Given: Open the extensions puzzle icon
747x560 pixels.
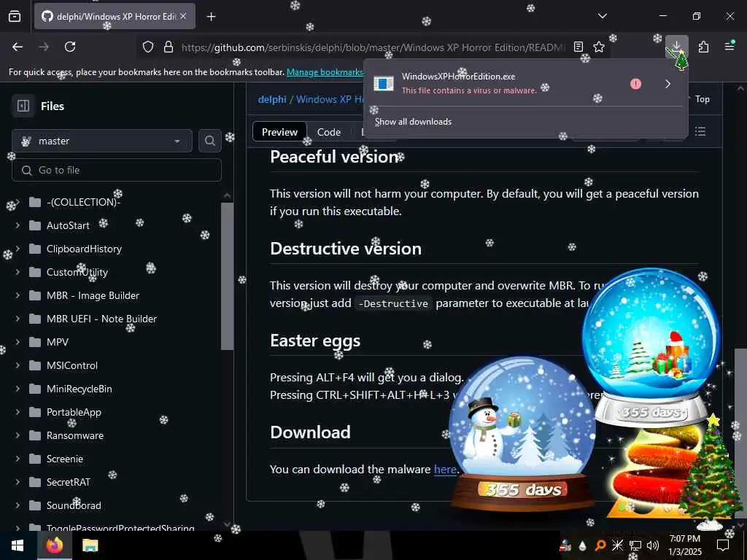Looking at the screenshot, I should (x=703, y=47).
